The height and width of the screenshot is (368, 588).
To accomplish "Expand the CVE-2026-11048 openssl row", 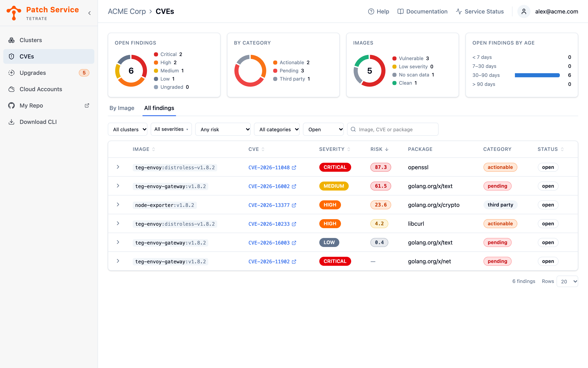I will pos(118,167).
